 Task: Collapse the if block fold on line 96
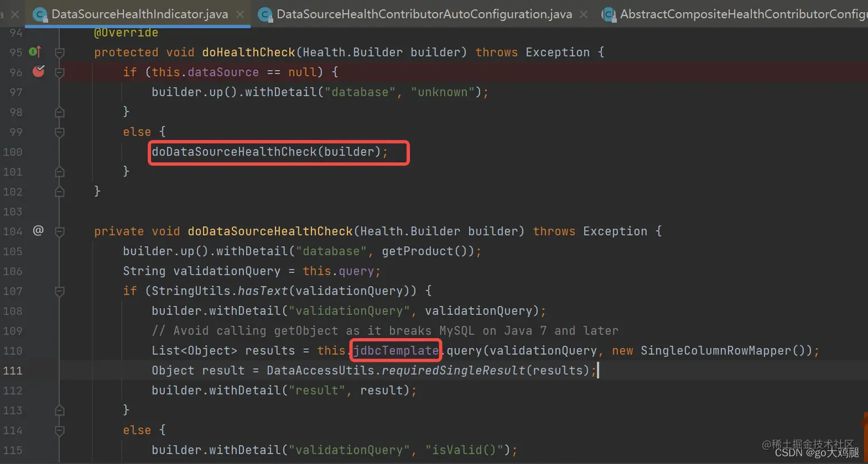(59, 72)
